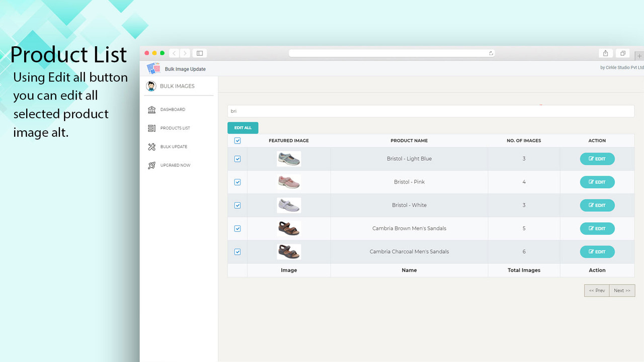
Task: Click the search field containing bri
Action: click(430, 111)
